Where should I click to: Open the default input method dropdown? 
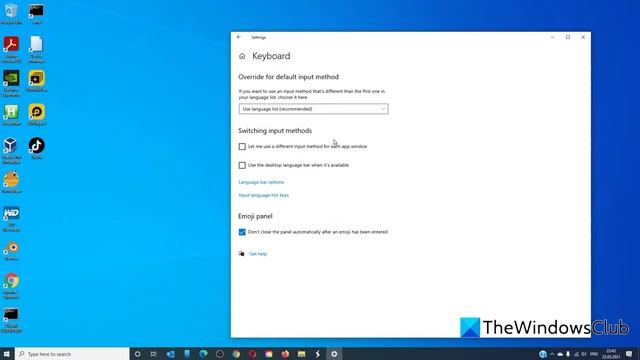click(x=313, y=109)
